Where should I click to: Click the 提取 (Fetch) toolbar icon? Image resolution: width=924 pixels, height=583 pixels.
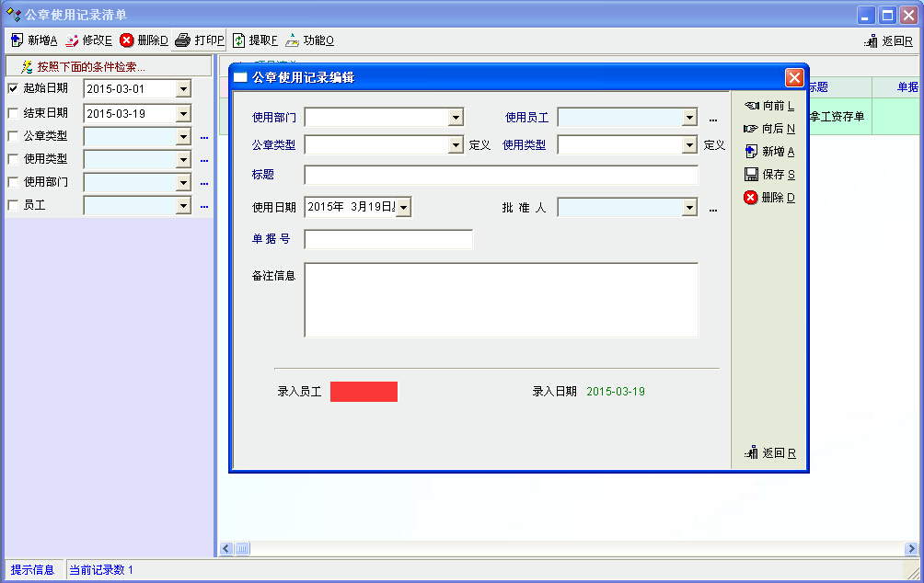tap(239, 40)
